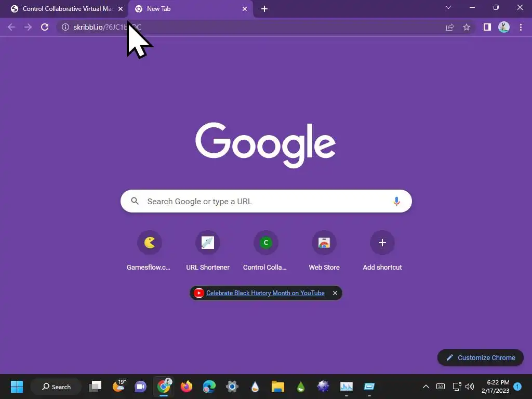Click the forward navigation arrow

coord(28,27)
